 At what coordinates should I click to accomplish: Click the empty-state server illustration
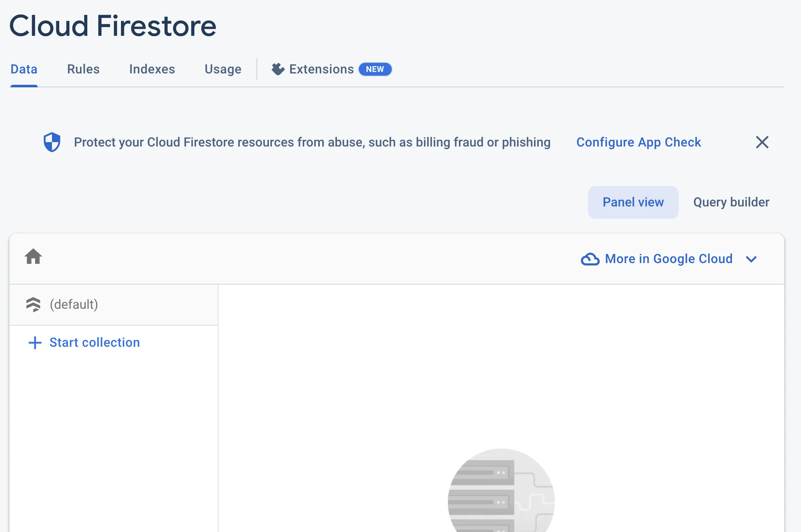(501, 490)
